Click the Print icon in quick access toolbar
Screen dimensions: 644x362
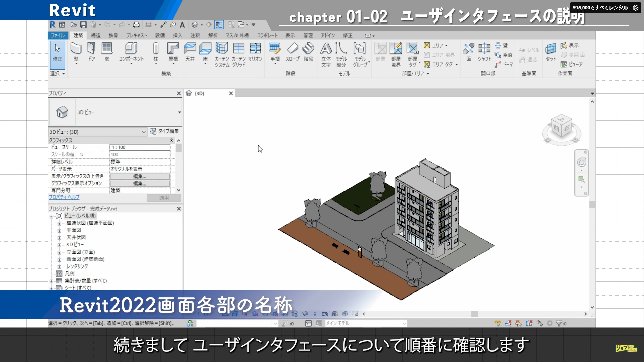pos(136,25)
